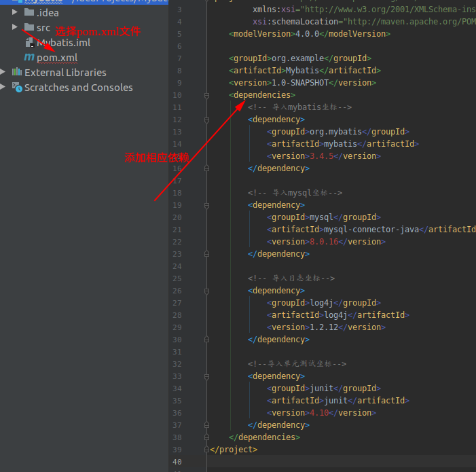The height and width of the screenshot is (472, 476).
Task: Click the Maven pom.xml file icon
Action: coord(29,57)
